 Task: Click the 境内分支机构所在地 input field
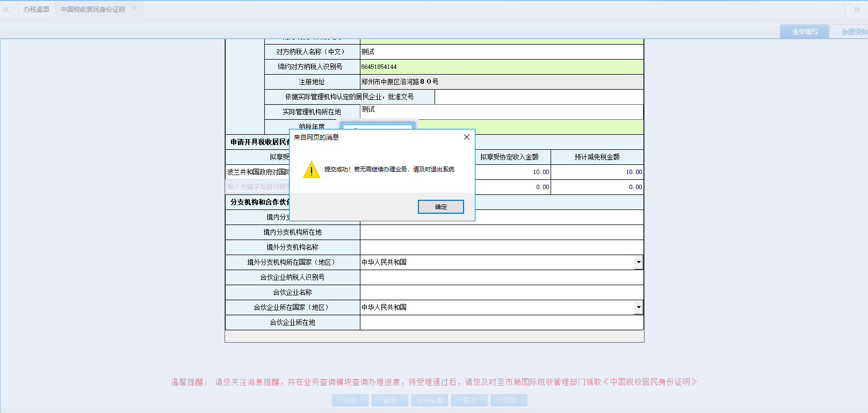501,232
